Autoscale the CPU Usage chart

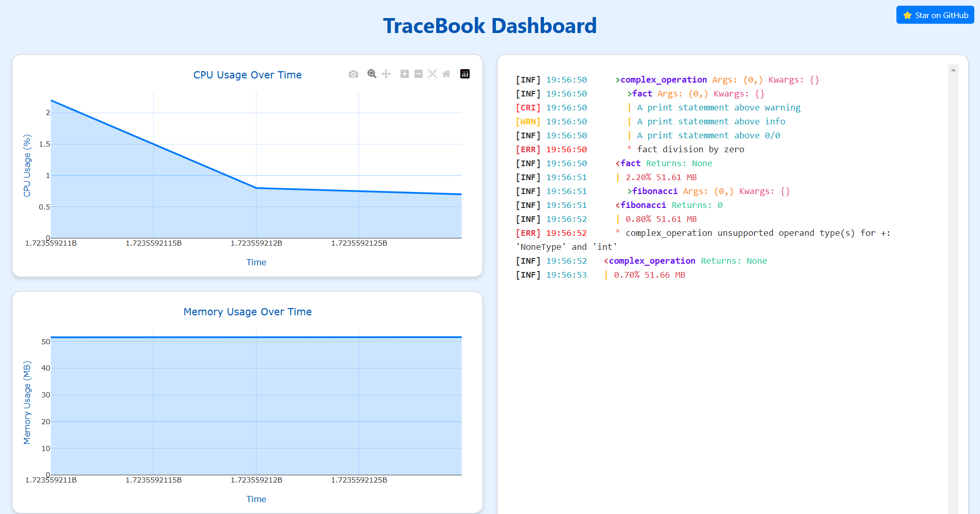click(432, 74)
